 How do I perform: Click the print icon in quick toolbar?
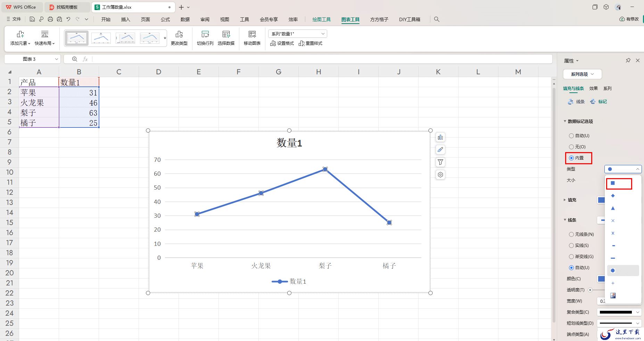[50, 19]
